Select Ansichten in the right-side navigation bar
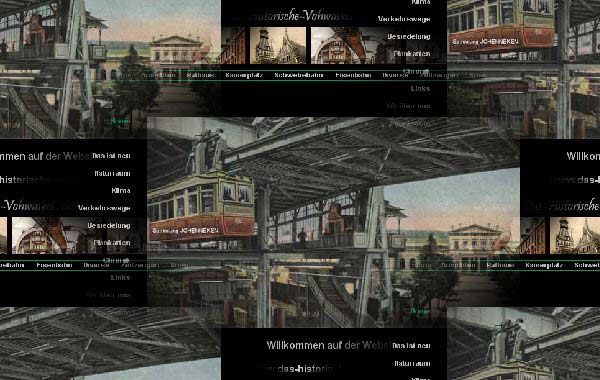 pos(458,265)
